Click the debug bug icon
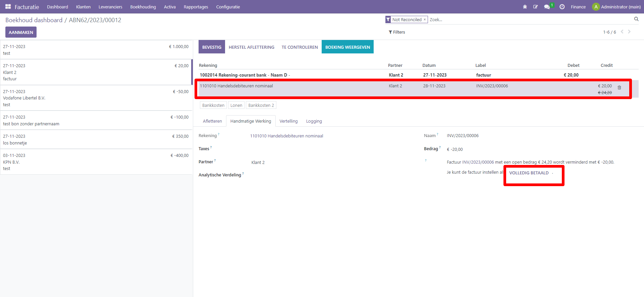 tap(525, 7)
